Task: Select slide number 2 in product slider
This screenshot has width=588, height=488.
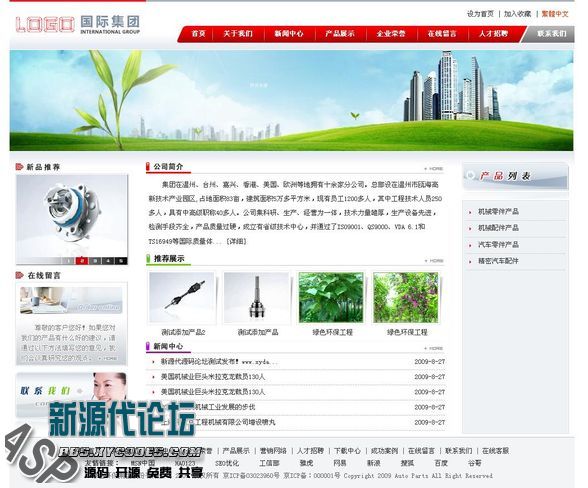Action: (82, 261)
